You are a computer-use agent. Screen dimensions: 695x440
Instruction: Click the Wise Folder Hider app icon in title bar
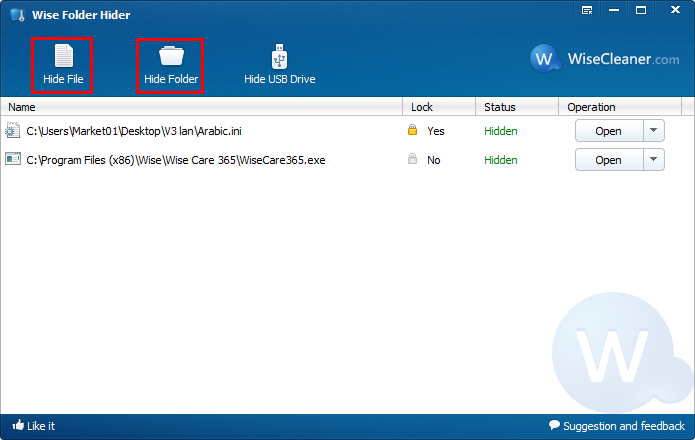pyautogui.click(x=18, y=15)
